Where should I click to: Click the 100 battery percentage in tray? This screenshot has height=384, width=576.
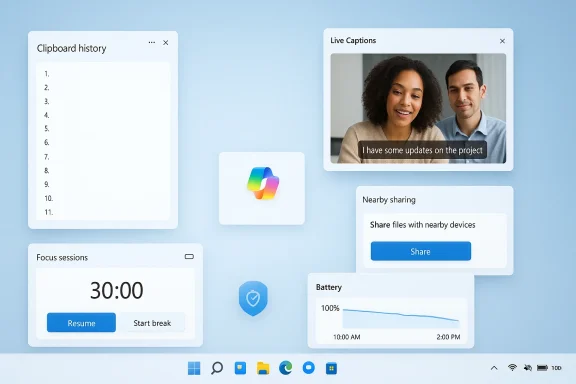pyautogui.click(x=556, y=368)
